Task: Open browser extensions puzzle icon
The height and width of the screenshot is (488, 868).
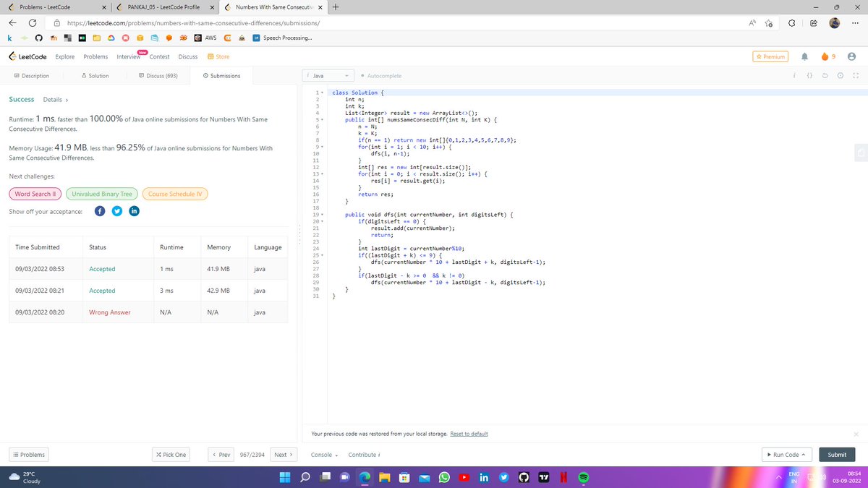Action: point(791,23)
